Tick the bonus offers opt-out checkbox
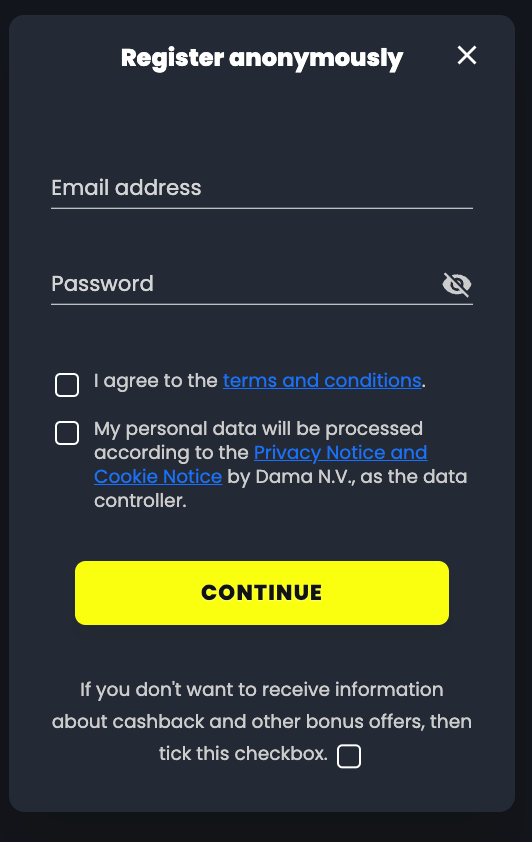532x842 pixels. coord(349,756)
